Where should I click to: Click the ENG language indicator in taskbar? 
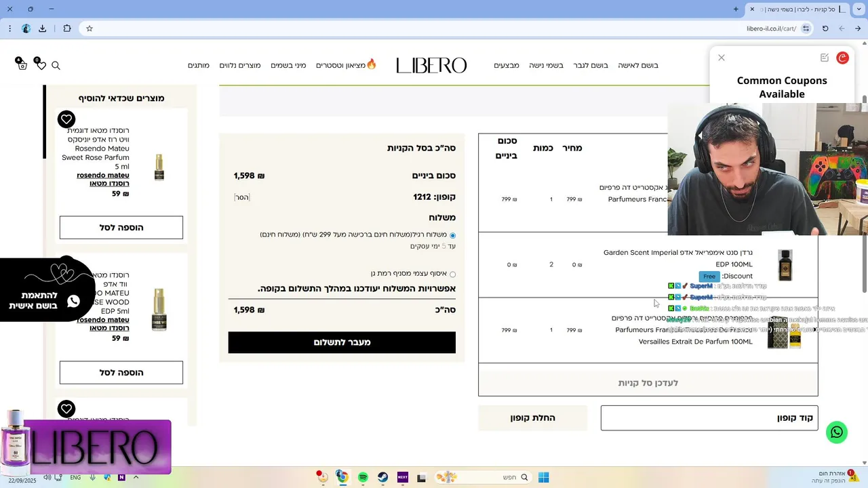pos(75,477)
